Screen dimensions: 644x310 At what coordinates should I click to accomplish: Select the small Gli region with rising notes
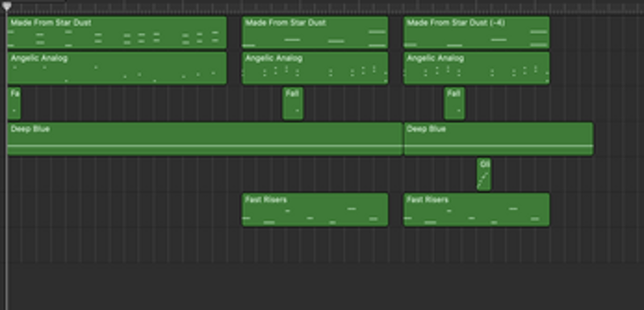click(484, 175)
